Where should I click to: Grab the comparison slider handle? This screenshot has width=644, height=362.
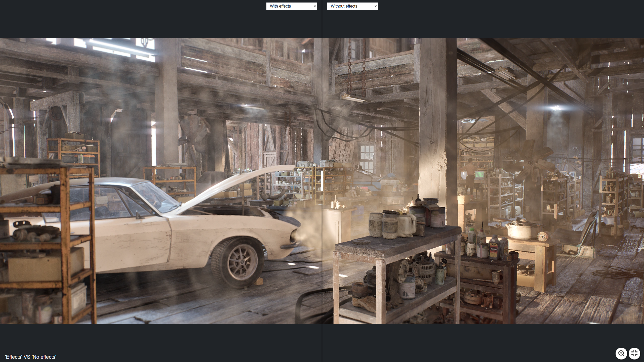tap(322, 181)
